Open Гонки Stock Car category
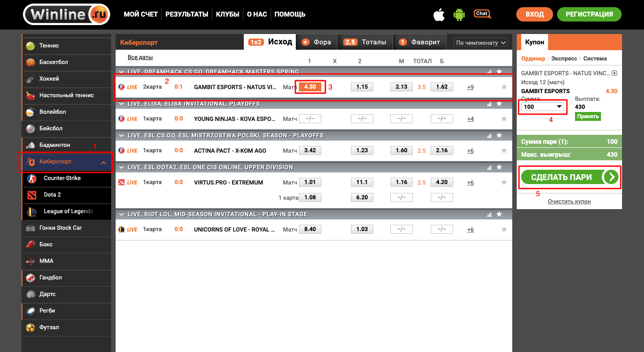 pos(66,228)
